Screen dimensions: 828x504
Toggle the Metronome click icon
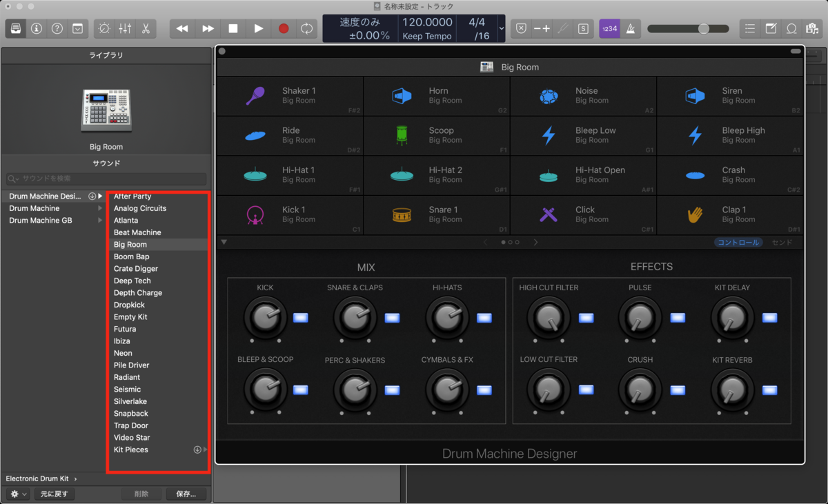pyautogui.click(x=631, y=28)
